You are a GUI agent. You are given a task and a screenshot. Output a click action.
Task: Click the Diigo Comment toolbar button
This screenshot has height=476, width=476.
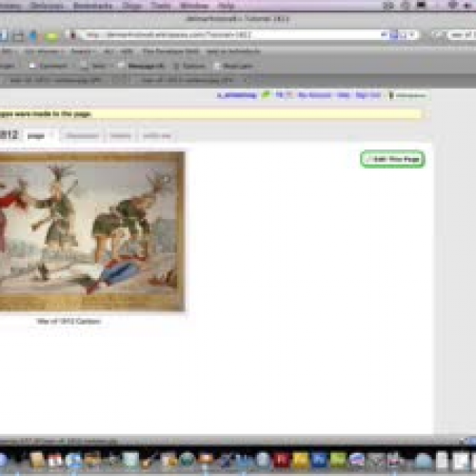[x=49, y=66]
